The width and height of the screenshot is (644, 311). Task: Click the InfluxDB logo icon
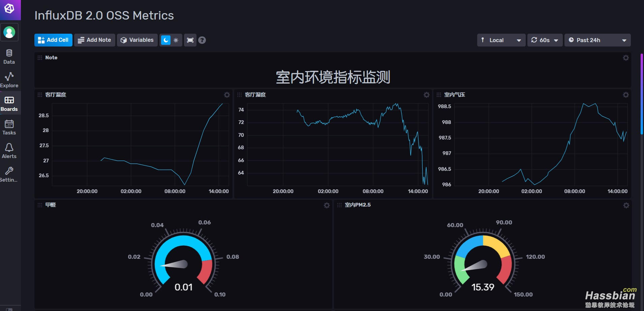point(9,8)
